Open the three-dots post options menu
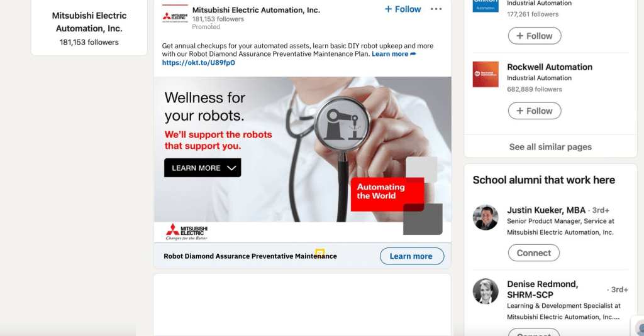The image size is (644, 336). point(436,9)
